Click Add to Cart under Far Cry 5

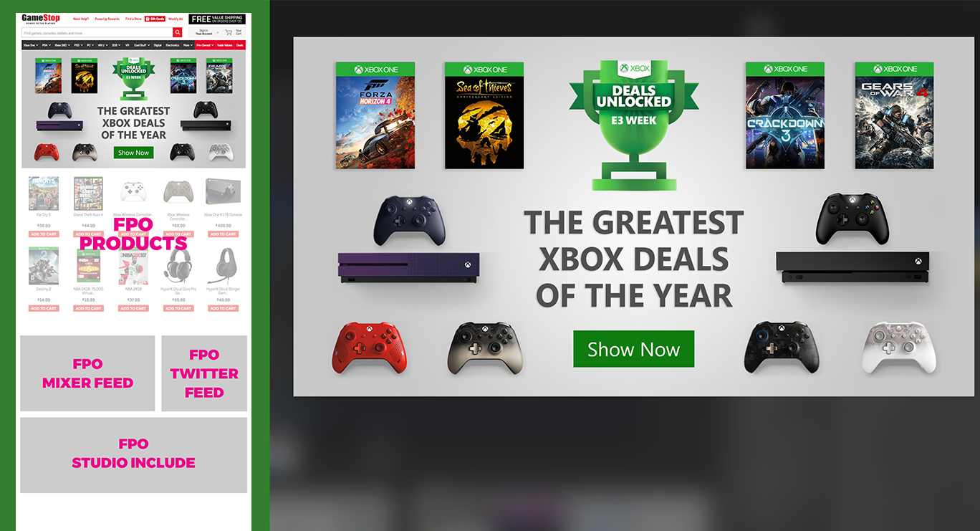(x=43, y=234)
